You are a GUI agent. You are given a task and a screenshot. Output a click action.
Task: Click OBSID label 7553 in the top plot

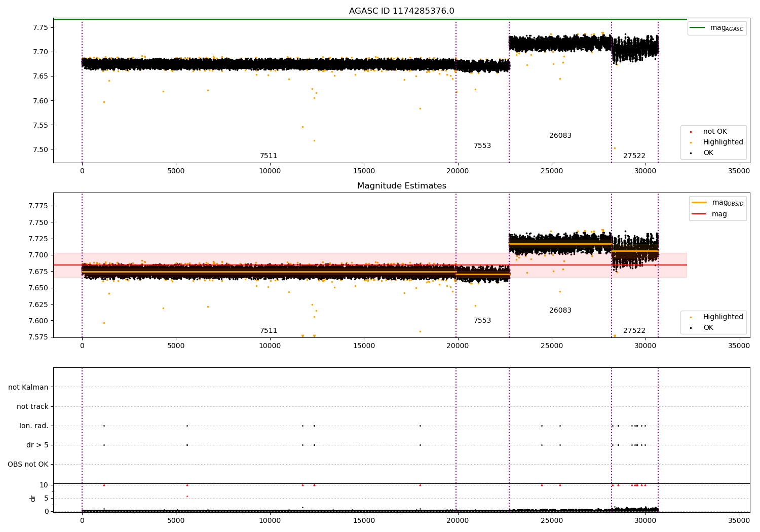pos(482,146)
